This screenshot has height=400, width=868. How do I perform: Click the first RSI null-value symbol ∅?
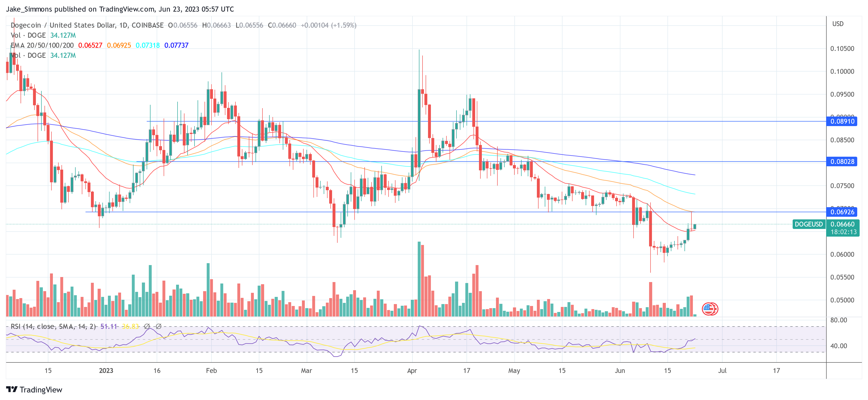147,326
